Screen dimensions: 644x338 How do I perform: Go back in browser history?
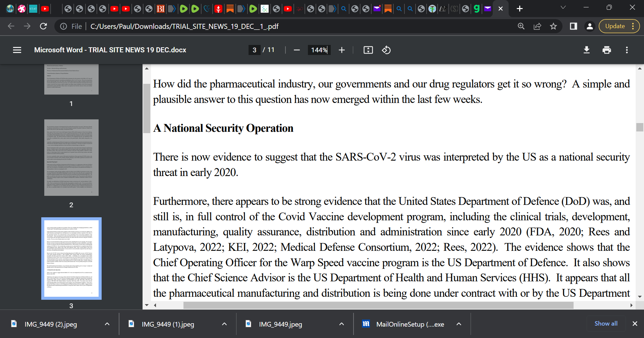coord(11,26)
